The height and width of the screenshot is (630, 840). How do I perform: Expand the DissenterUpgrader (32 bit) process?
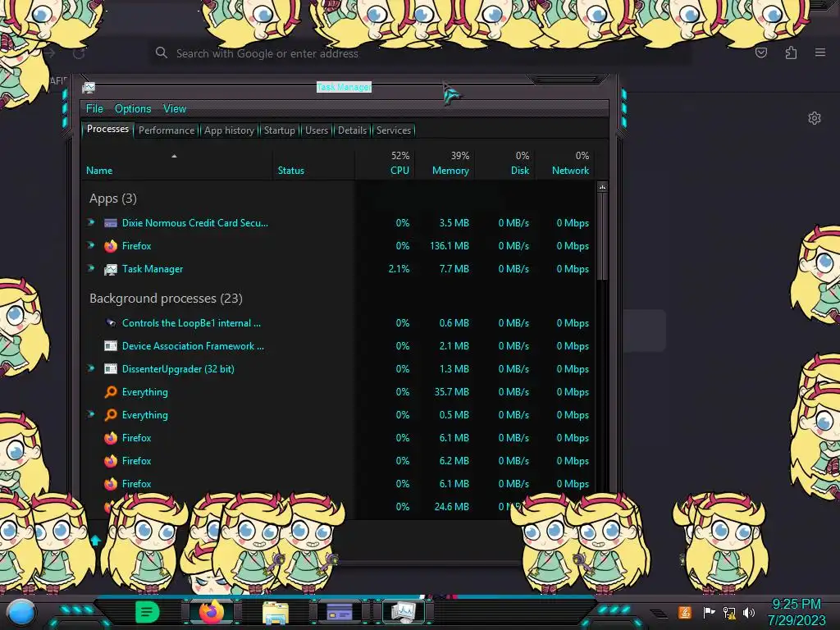pos(91,368)
